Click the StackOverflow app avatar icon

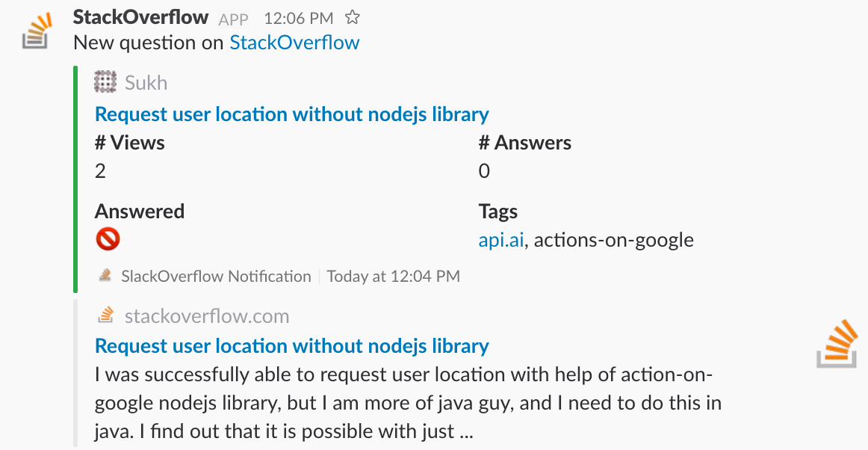pyautogui.click(x=37, y=31)
